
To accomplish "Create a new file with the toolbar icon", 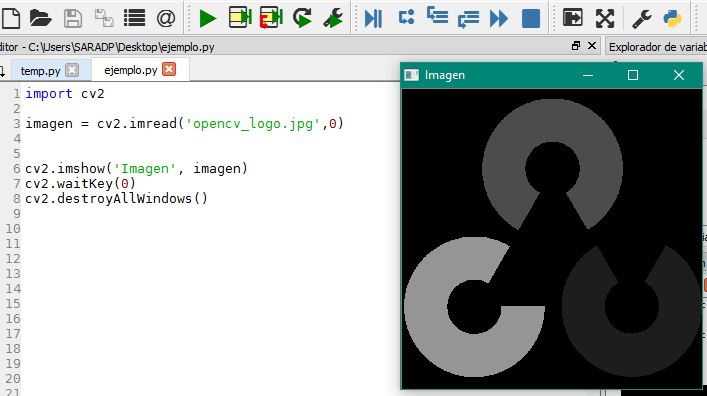I will pyautogui.click(x=11, y=18).
